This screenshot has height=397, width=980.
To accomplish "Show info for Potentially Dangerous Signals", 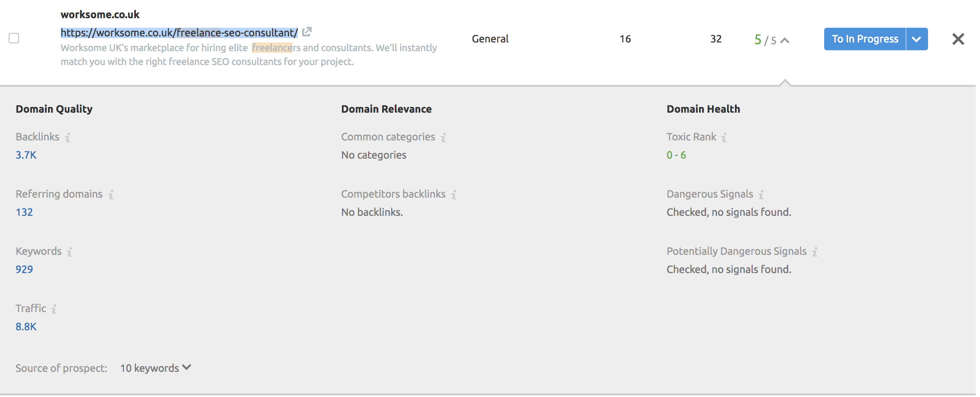I will point(815,252).
